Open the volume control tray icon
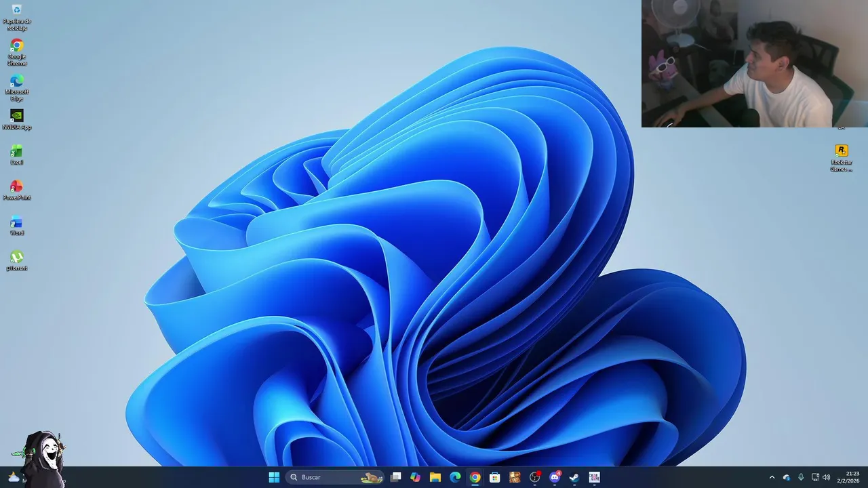Screen dimensions: 868x488 (826, 477)
